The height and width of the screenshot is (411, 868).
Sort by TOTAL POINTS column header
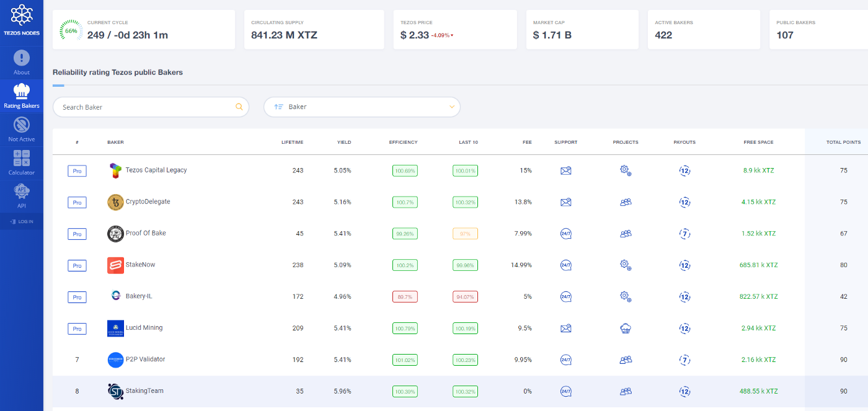click(x=843, y=142)
